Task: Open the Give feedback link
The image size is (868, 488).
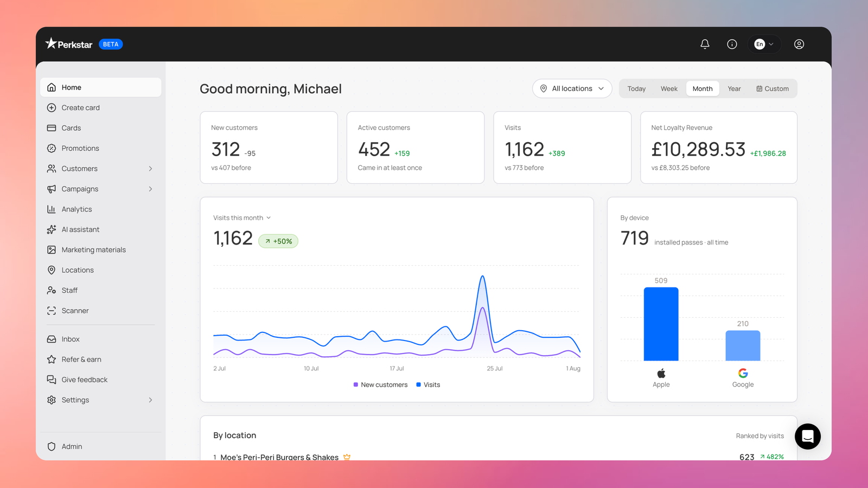Action: [101, 380]
